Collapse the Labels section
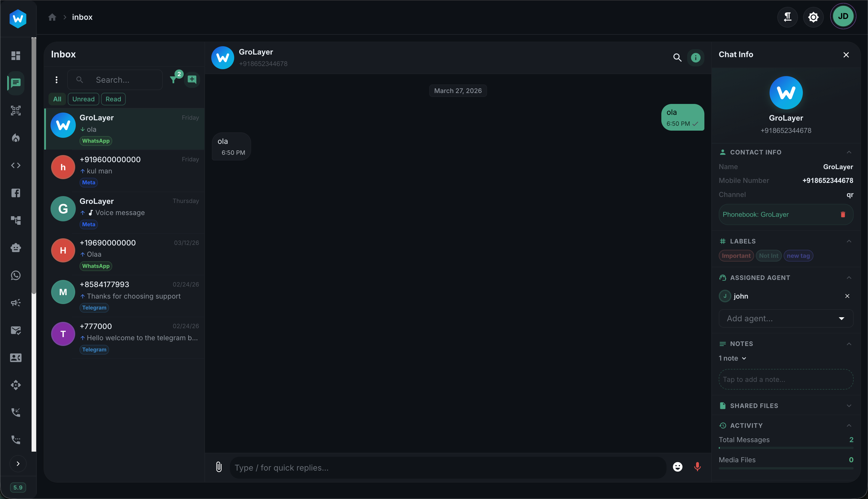 tap(849, 241)
